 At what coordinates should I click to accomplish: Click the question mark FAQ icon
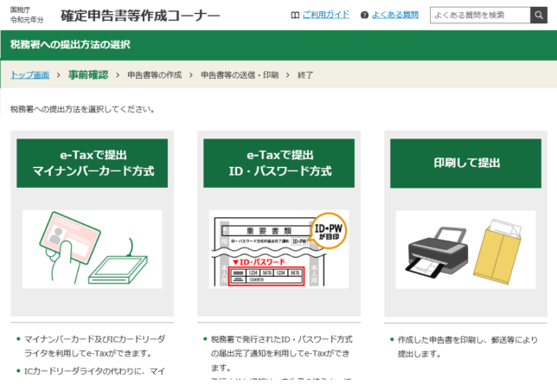click(364, 16)
